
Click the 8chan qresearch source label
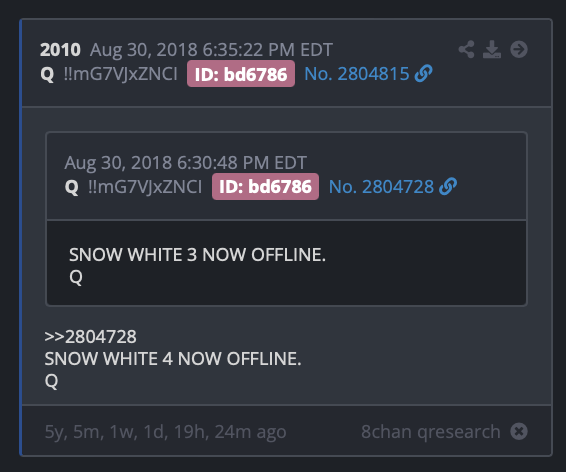(x=431, y=432)
